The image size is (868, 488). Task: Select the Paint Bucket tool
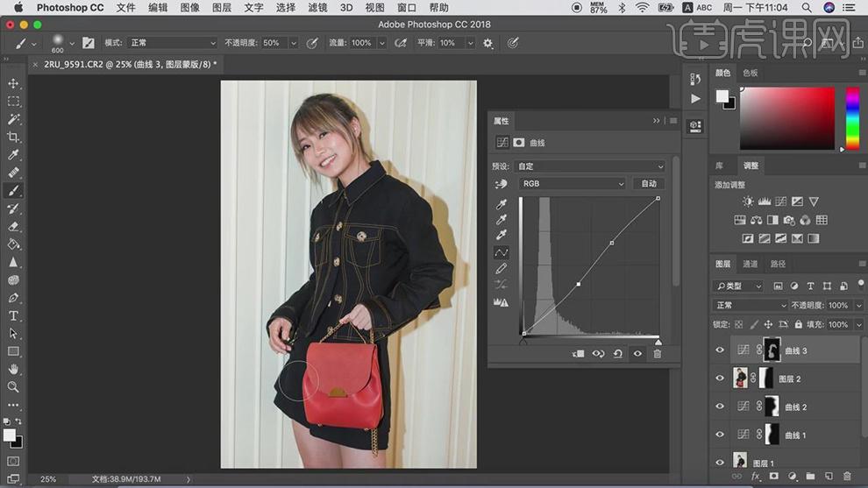click(13, 244)
